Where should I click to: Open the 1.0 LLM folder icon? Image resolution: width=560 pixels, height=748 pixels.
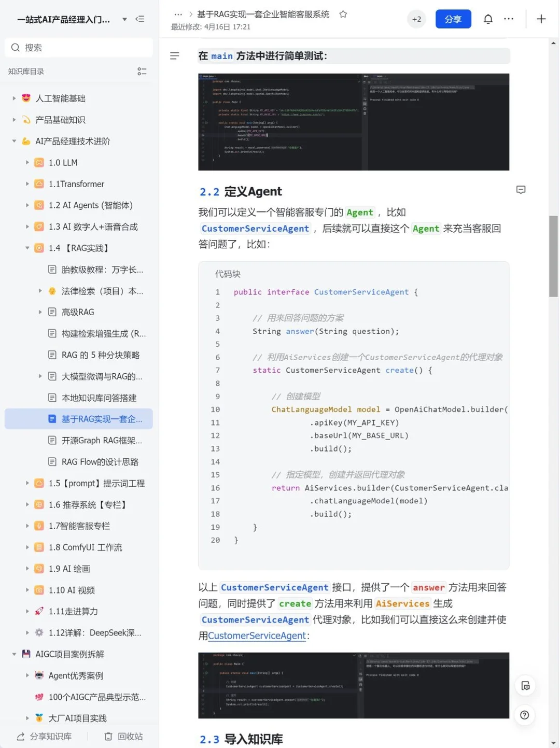(39, 163)
